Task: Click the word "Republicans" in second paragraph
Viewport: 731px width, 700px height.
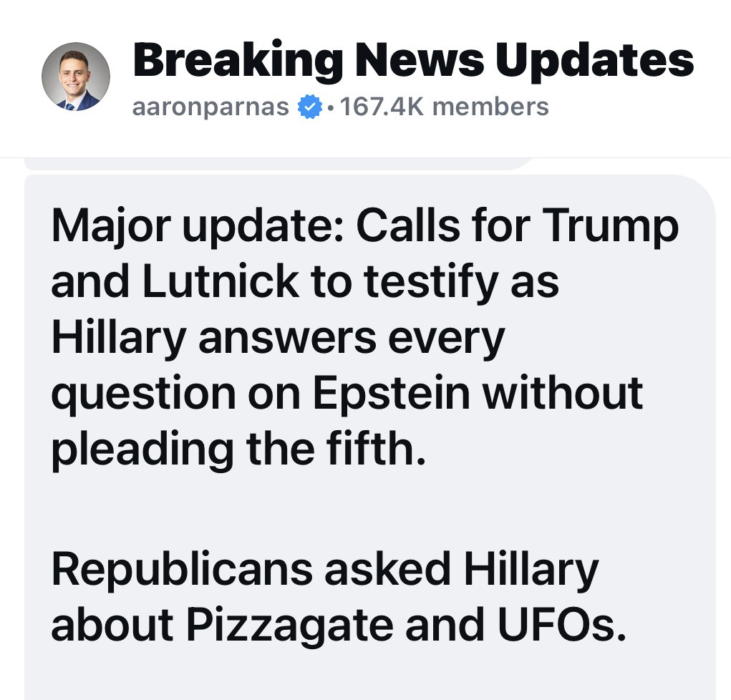Action: [182, 568]
